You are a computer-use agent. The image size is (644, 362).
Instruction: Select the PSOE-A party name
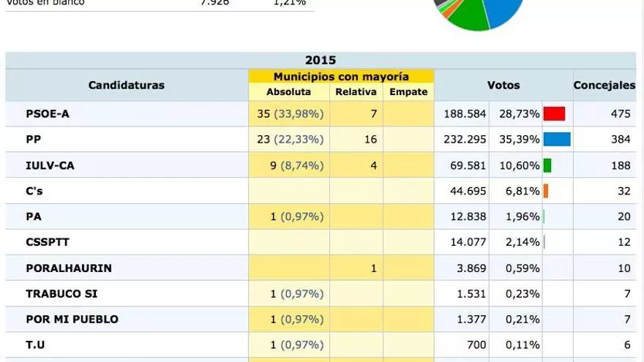[x=48, y=114]
